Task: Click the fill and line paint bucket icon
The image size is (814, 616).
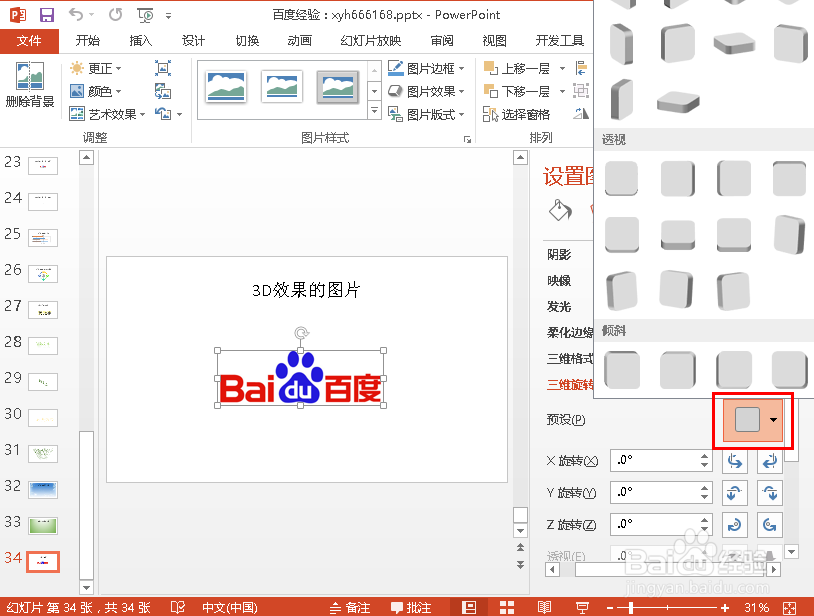Action: [560, 210]
